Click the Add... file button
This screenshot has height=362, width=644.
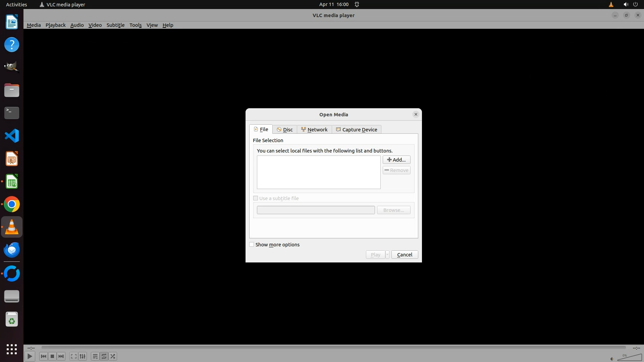[x=396, y=160]
